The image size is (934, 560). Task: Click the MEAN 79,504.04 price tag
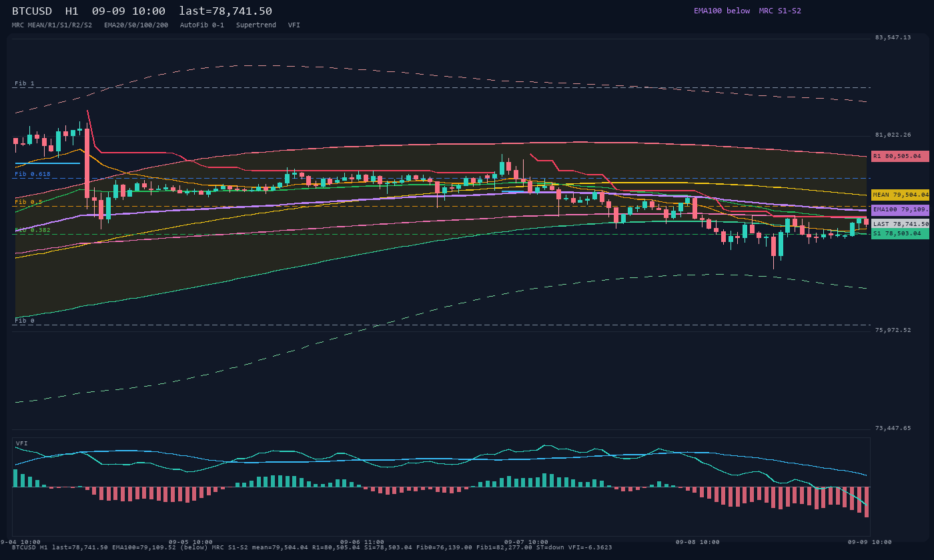click(900, 195)
